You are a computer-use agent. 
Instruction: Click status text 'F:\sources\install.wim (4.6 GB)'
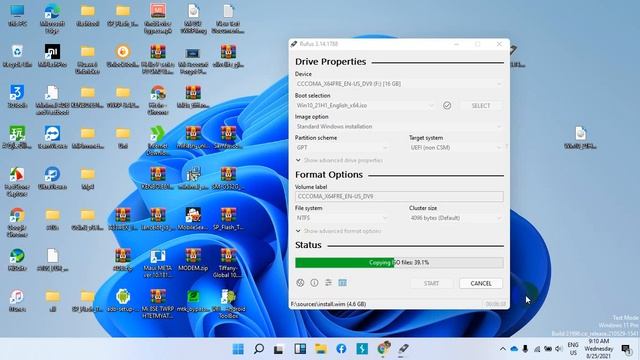pos(328,304)
